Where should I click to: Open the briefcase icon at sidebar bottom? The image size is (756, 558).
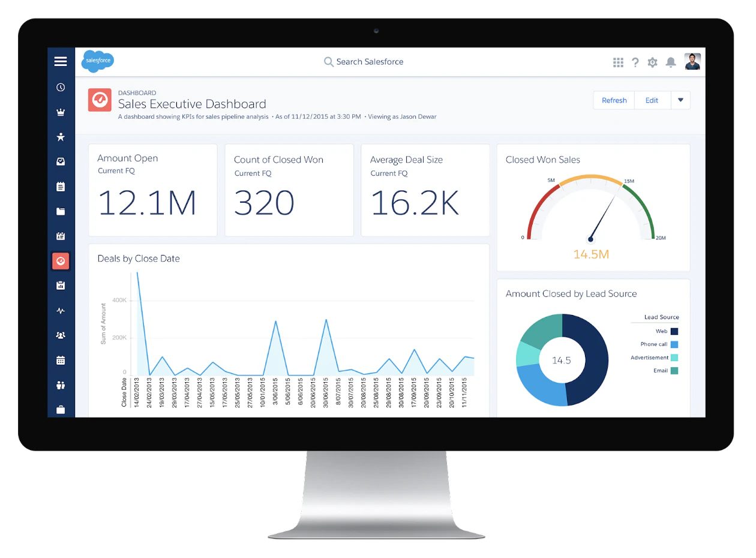61,410
